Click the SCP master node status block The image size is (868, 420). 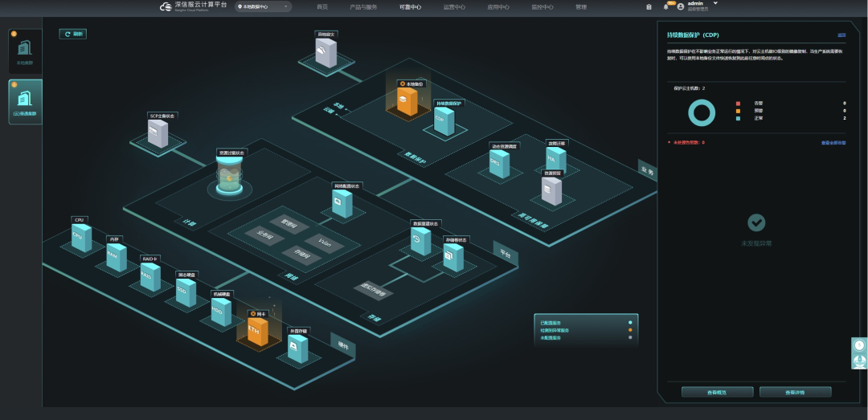(158, 133)
